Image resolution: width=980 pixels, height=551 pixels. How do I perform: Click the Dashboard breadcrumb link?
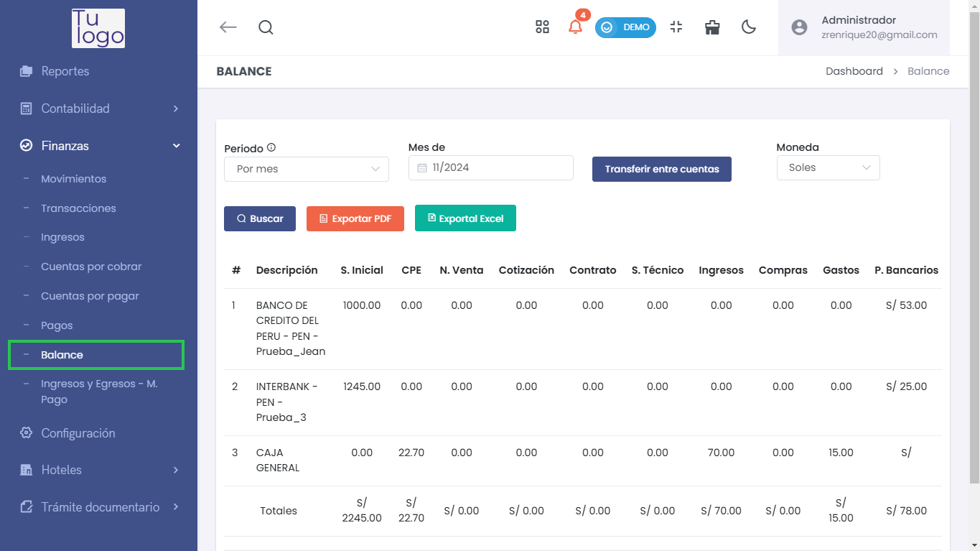click(854, 71)
